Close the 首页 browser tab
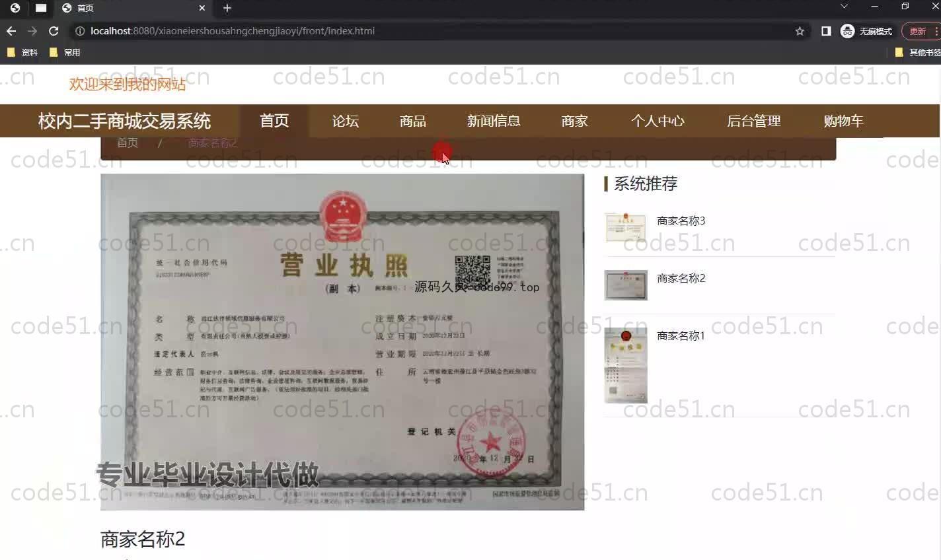This screenshot has height=560, width=941. 202,8
